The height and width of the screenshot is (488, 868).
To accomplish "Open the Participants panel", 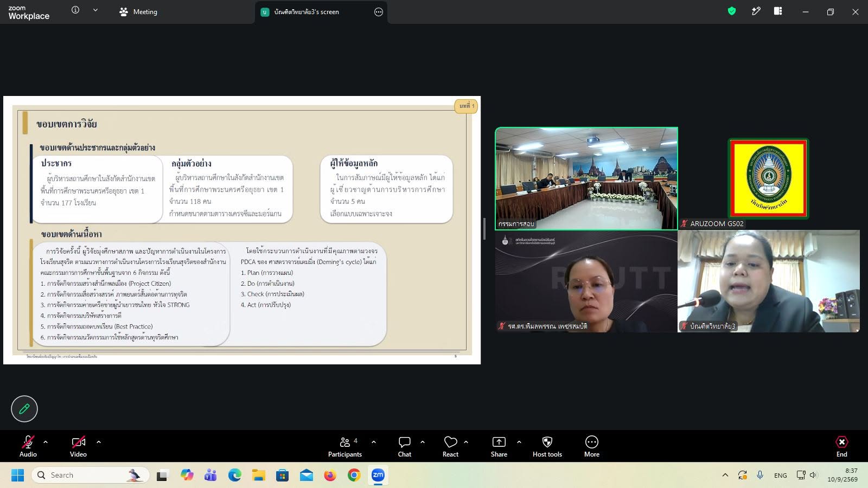I will tap(345, 446).
